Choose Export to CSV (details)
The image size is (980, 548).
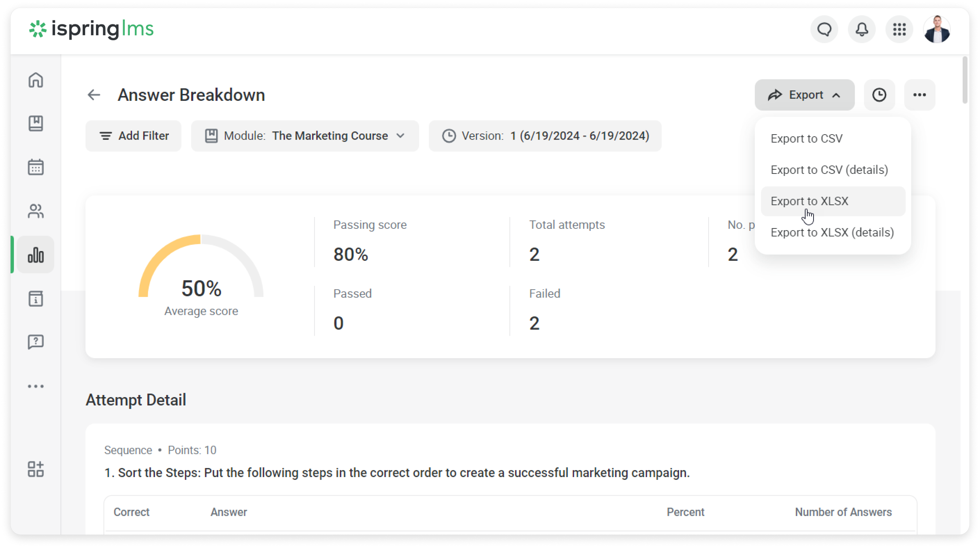pyautogui.click(x=829, y=170)
